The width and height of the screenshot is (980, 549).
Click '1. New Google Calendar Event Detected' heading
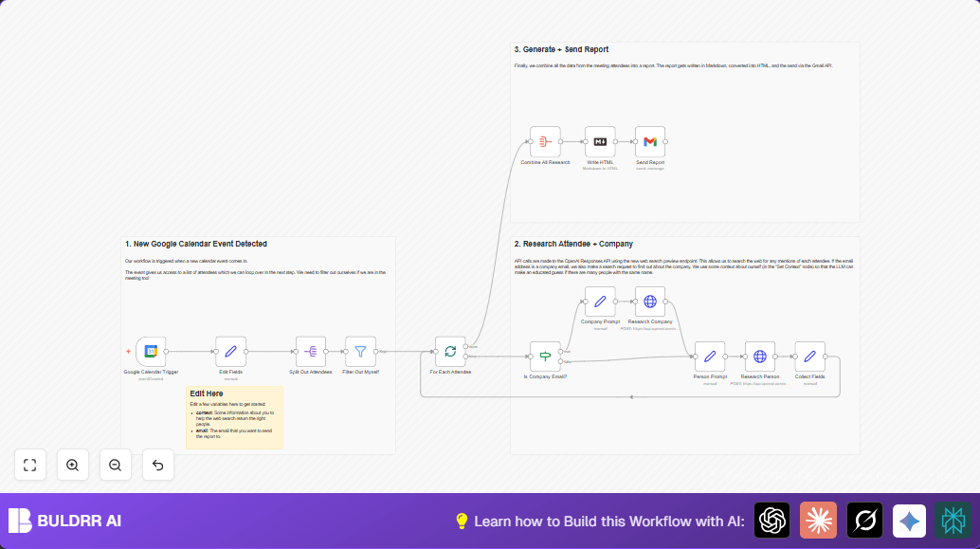tap(195, 244)
